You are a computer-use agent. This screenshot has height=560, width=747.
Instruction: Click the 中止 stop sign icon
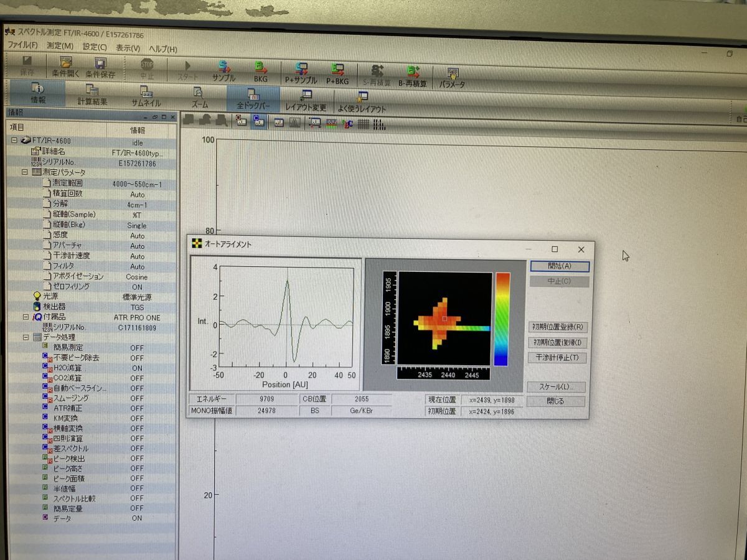click(x=147, y=68)
